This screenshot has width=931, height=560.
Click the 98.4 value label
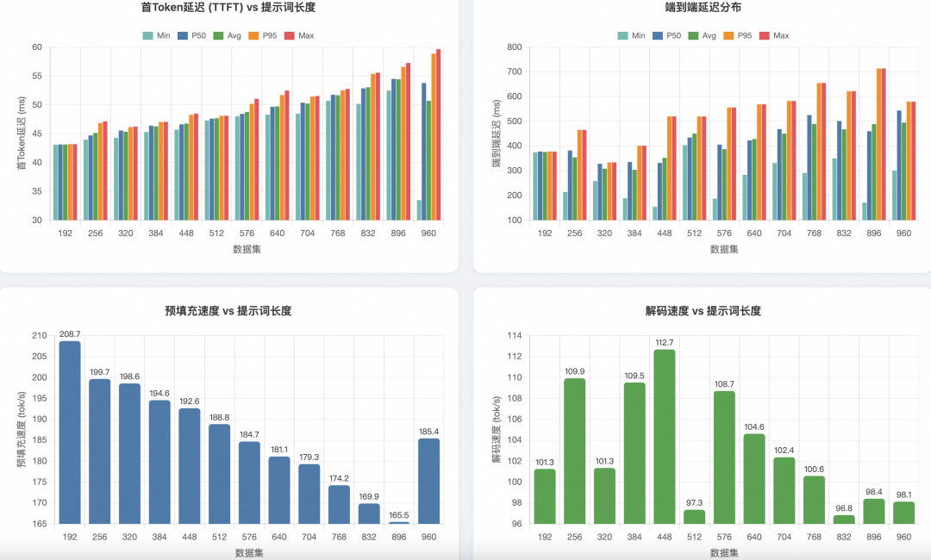874,492
